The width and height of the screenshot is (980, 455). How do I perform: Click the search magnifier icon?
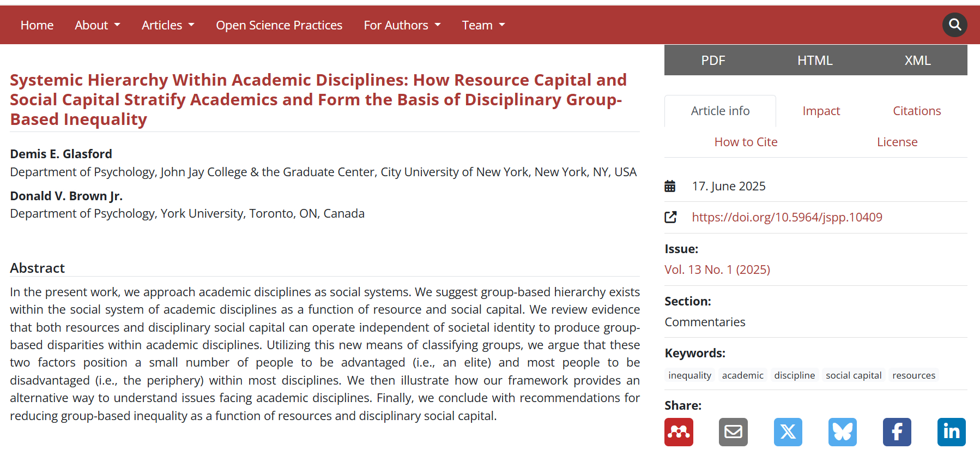pyautogui.click(x=954, y=25)
